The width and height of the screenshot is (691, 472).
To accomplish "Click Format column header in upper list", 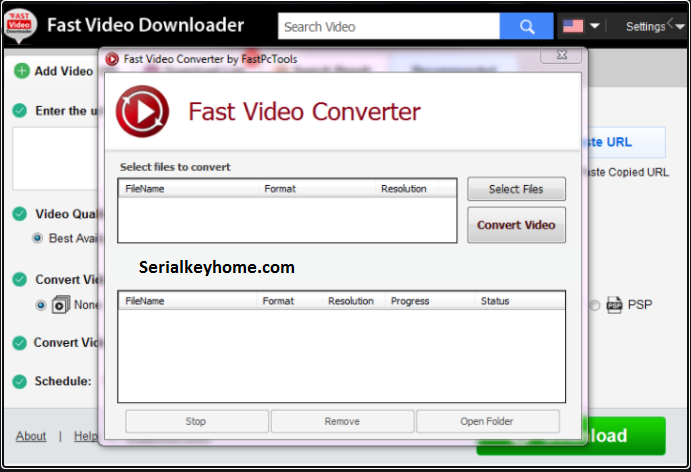I will pyautogui.click(x=316, y=189).
